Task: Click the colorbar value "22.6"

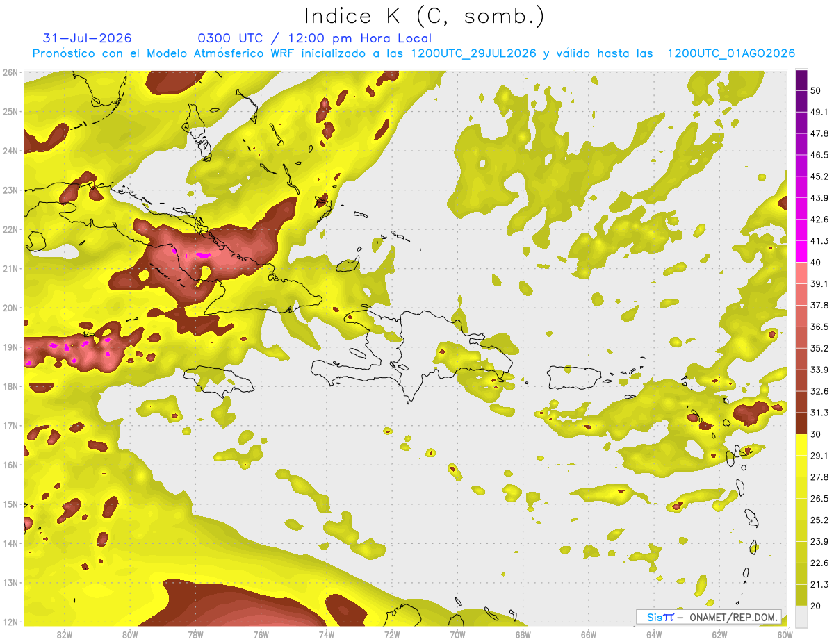Action: pyautogui.click(x=819, y=563)
